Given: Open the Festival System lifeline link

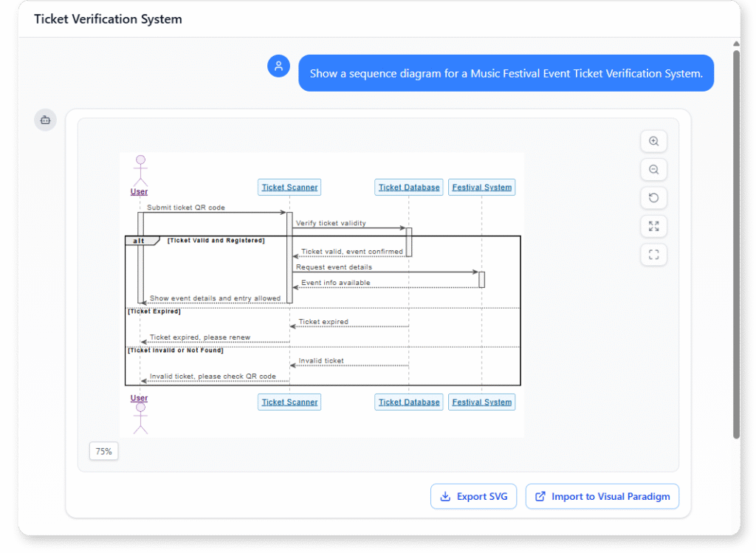Looking at the screenshot, I should [481, 187].
